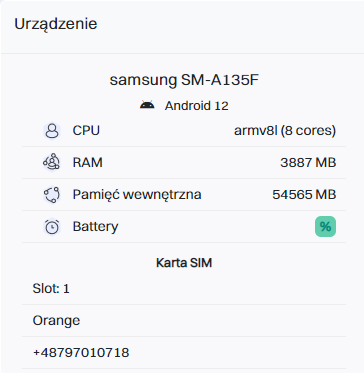Click the RAM row icon
Screen dimensions: 364x373
[x=52, y=163]
